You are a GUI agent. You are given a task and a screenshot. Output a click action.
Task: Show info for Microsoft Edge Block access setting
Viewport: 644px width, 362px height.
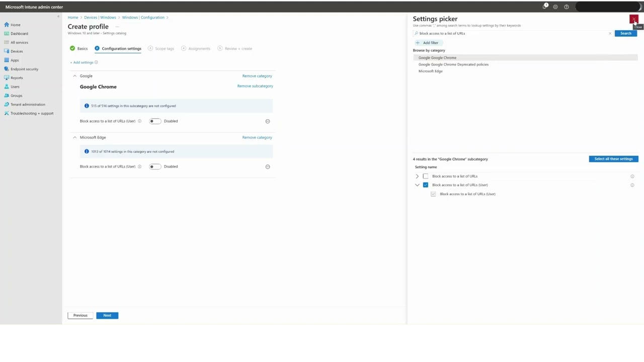139,166
